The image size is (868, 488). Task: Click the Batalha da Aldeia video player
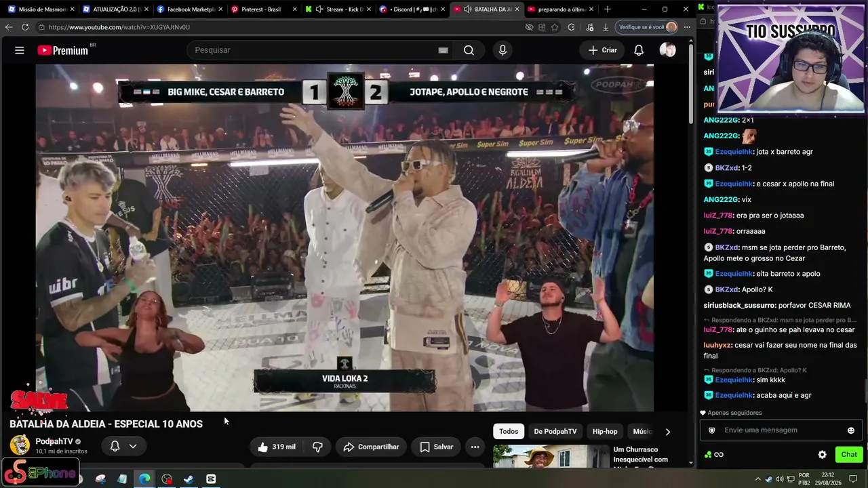click(344, 238)
